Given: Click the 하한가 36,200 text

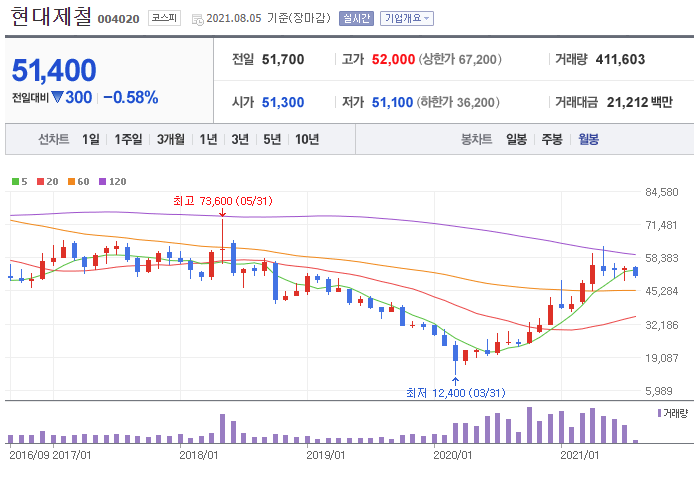Looking at the screenshot, I should pyautogui.click(x=458, y=102).
